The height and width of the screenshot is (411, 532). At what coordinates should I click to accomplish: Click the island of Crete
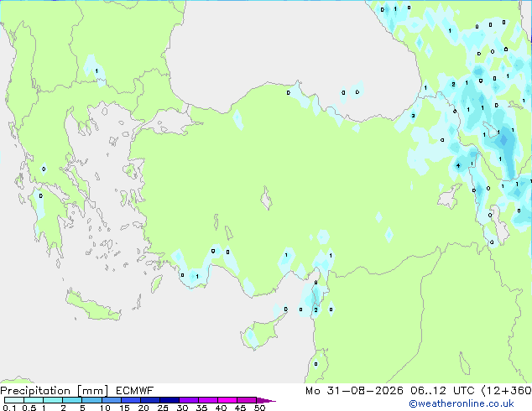93,306
